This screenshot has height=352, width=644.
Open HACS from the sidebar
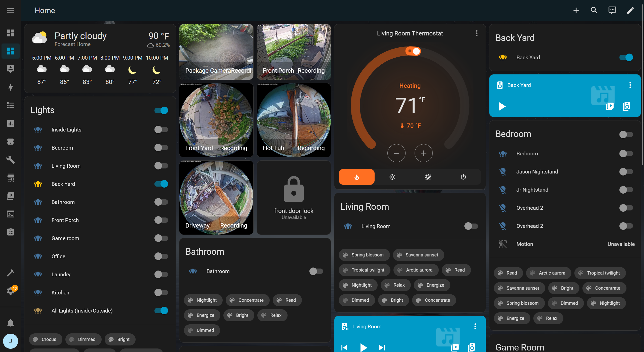coord(10,178)
